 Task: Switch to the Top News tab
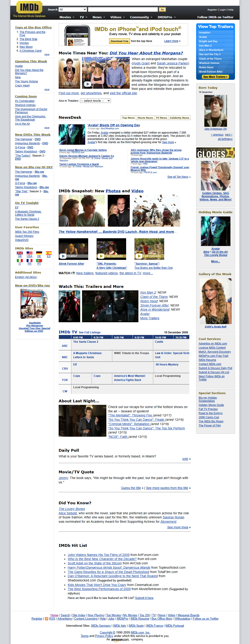pos(128,118)
